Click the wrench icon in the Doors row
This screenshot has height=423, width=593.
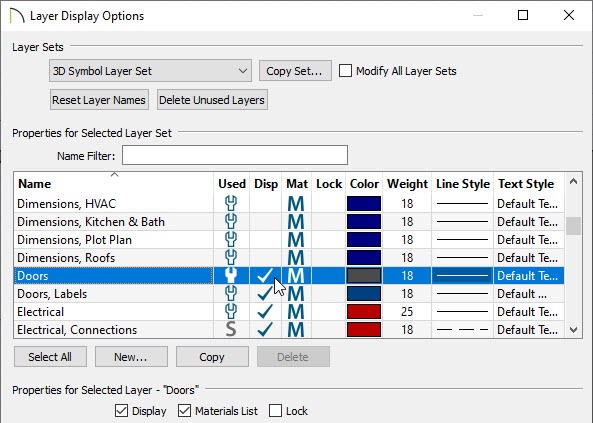point(231,275)
